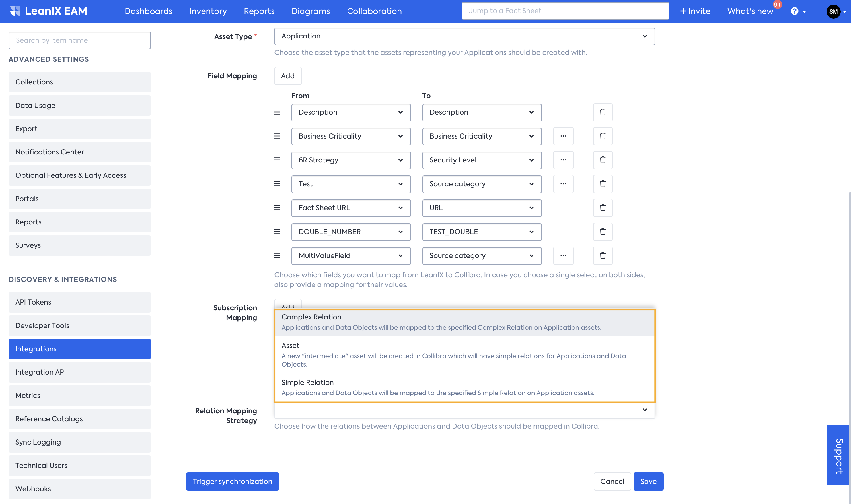Click the LeanIX EAM logo
This screenshot has height=504, width=851.
coord(49,11)
